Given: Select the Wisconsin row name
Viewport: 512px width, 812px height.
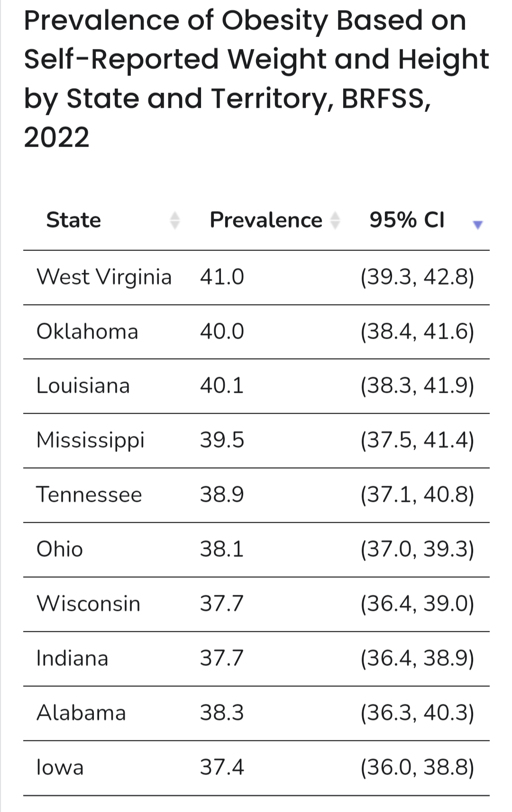Looking at the screenshot, I should tap(89, 604).
